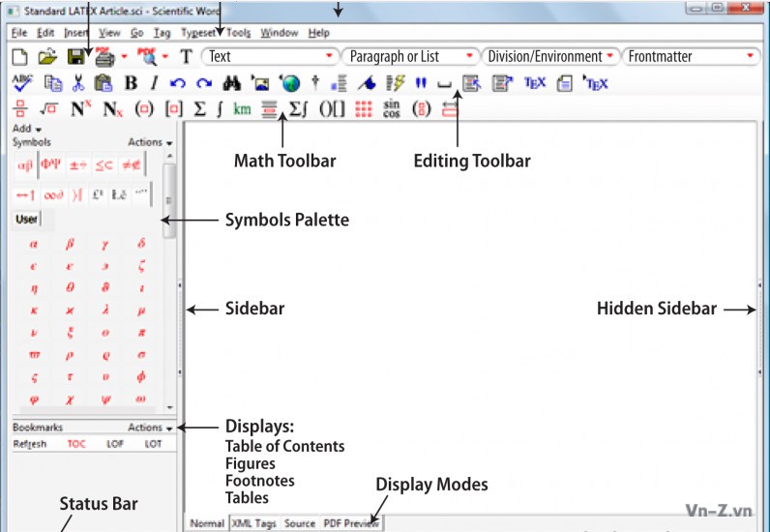Insert an image with the picture icon
The image size is (770, 532).
(x=260, y=83)
